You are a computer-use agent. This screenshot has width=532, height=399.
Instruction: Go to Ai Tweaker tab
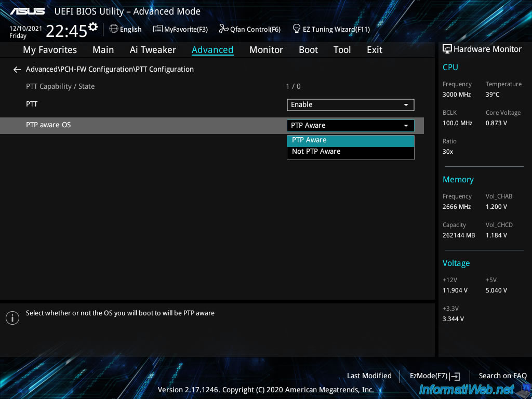coord(153,50)
